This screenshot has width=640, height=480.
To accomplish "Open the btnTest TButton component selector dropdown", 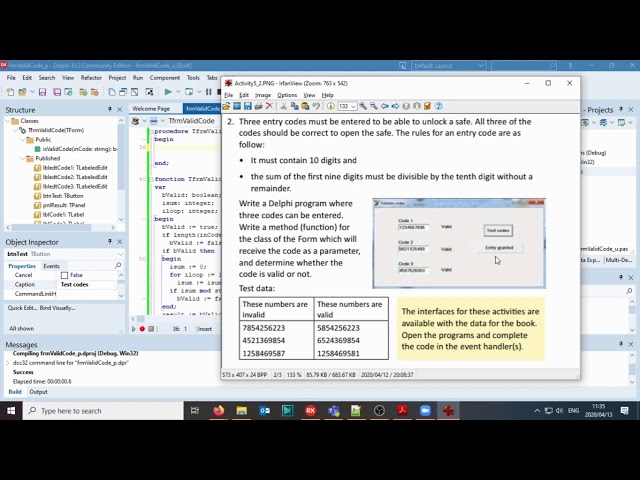I will pyautogui.click(x=120, y=254).
